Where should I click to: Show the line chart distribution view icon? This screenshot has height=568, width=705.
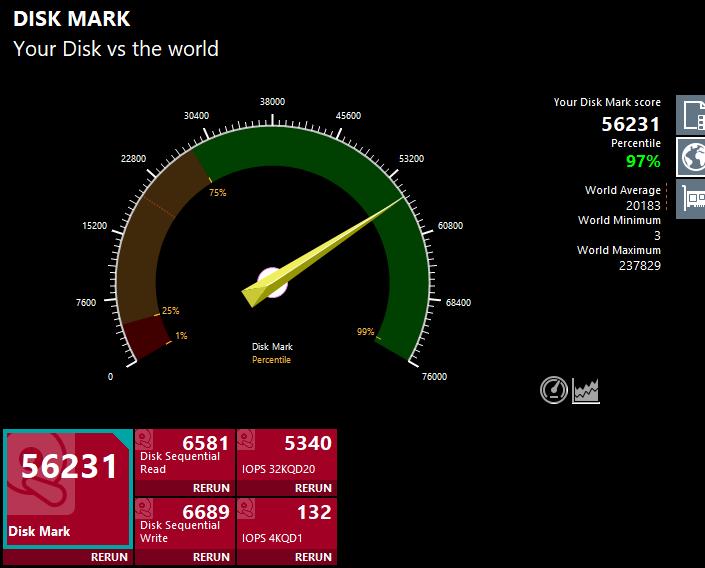tap(586, 390)
